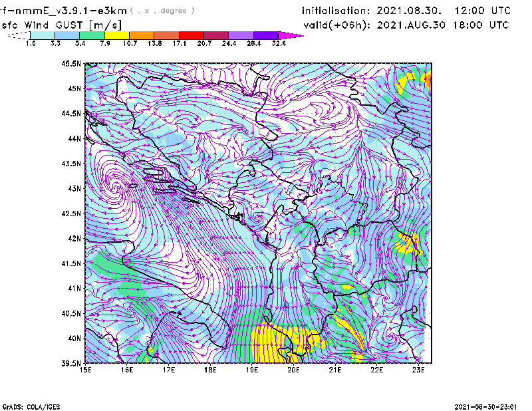Click the orange 10.7–13.8 legend swatch

pyautogui.click(x=142, y=35)
